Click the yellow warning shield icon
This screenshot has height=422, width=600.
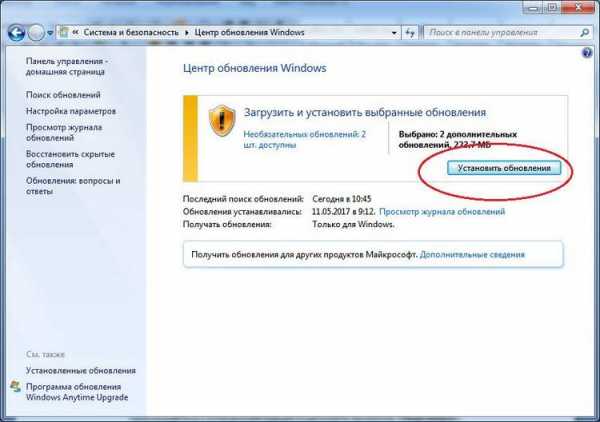point(222,121)
